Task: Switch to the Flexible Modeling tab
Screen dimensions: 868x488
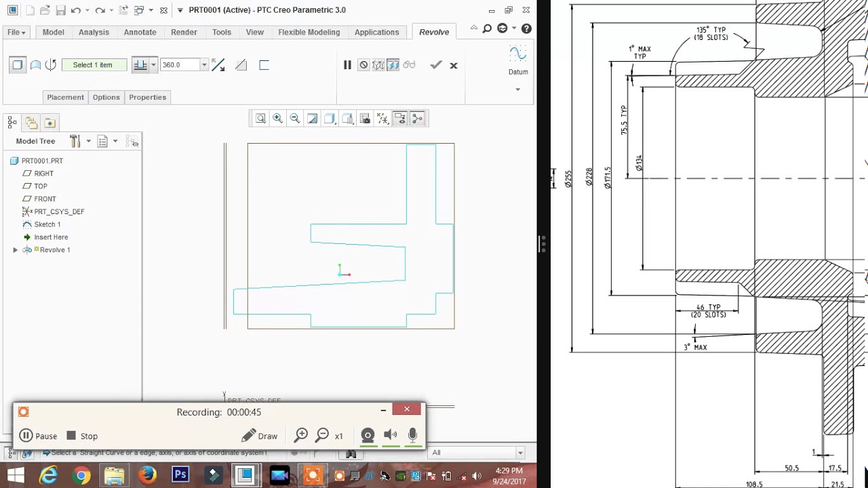Action: point(309,32)
